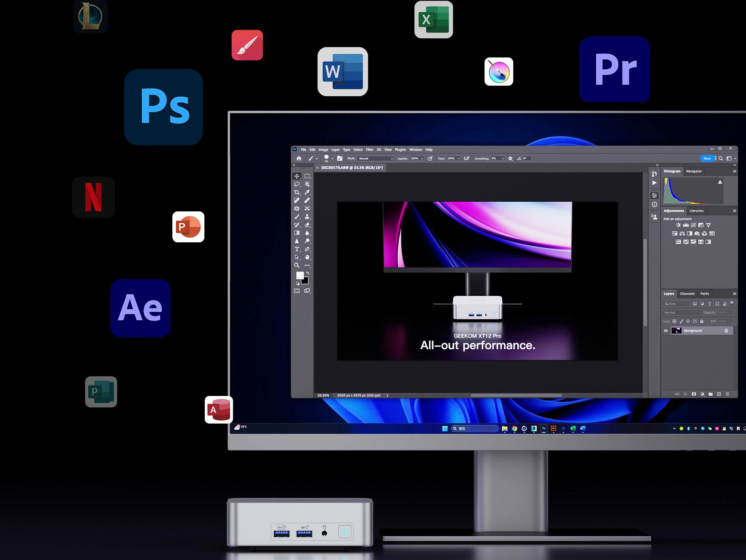Select the Move tool
Screen dimensions: 746x560
(x=297, y=176)
